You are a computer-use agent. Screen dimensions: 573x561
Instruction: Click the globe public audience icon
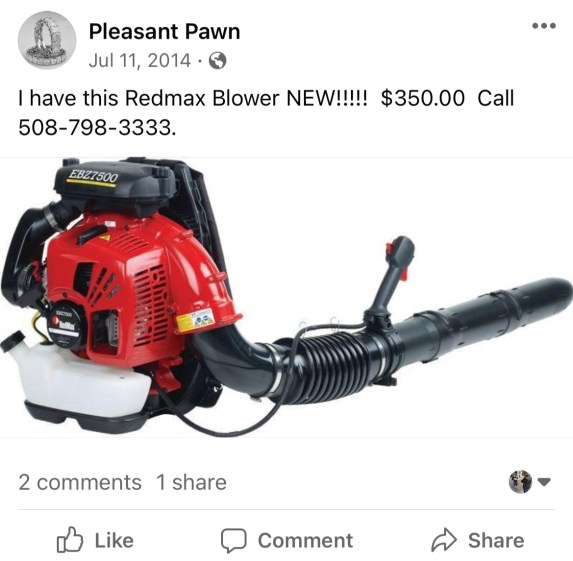tap(217, 61)
